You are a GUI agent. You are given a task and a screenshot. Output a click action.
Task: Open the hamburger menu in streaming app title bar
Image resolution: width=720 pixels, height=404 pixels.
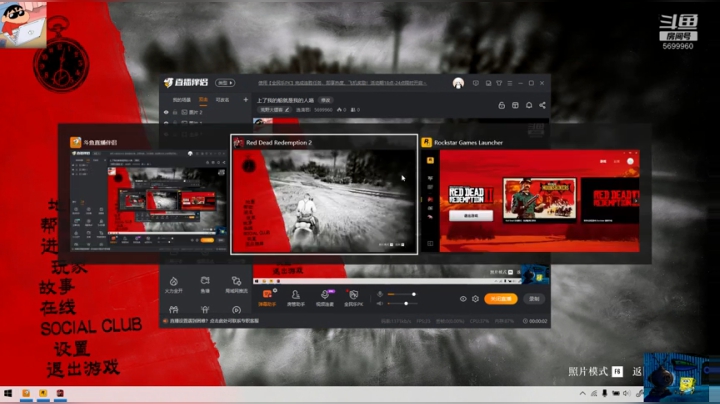[x=510, y=83]
